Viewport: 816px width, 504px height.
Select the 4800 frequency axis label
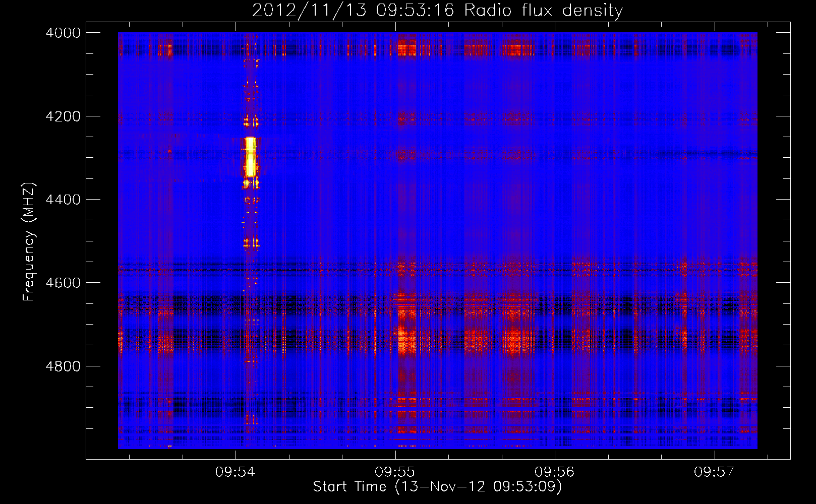pyautogui.click(x=63, y=366)
